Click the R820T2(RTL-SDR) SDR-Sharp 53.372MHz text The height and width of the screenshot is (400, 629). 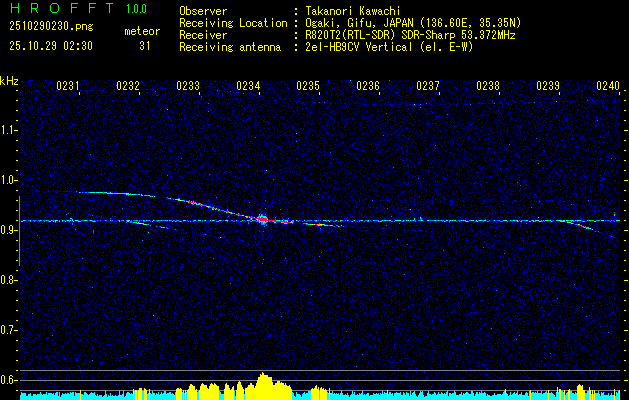(x=410, y=35)
